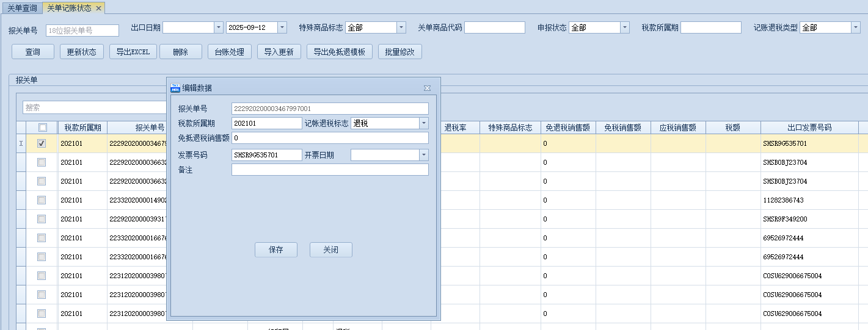Close the 关单记账状态 tab with its X icon
Screen dimensions: 868x330
coord(98,8)
